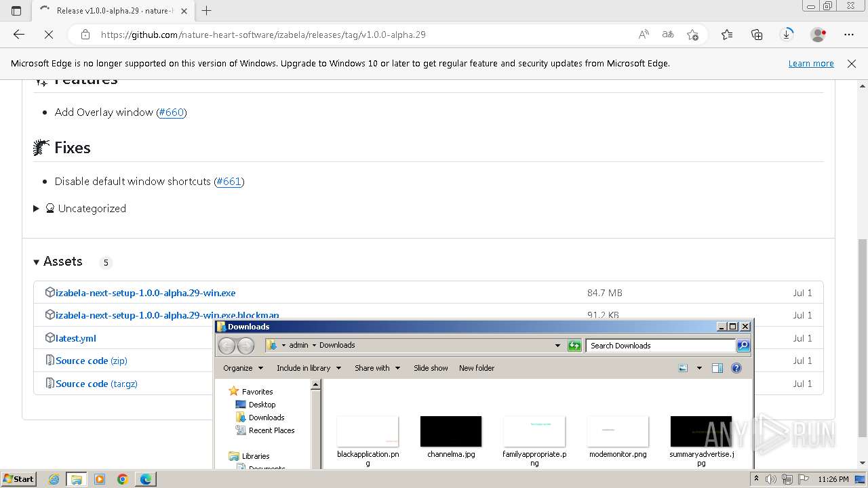Open the Share with menu
The height and width of the screenshot is (488, 868).
[377, 368]
